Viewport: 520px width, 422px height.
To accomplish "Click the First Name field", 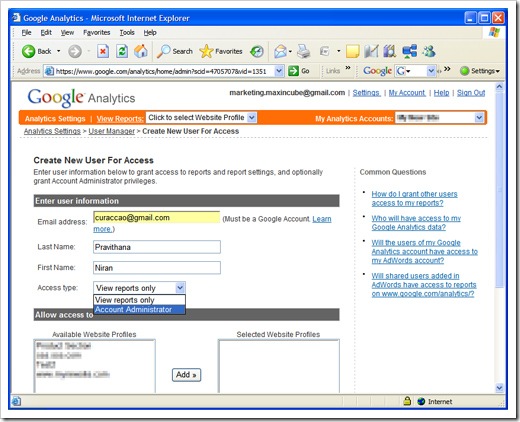I will (157, 268).
